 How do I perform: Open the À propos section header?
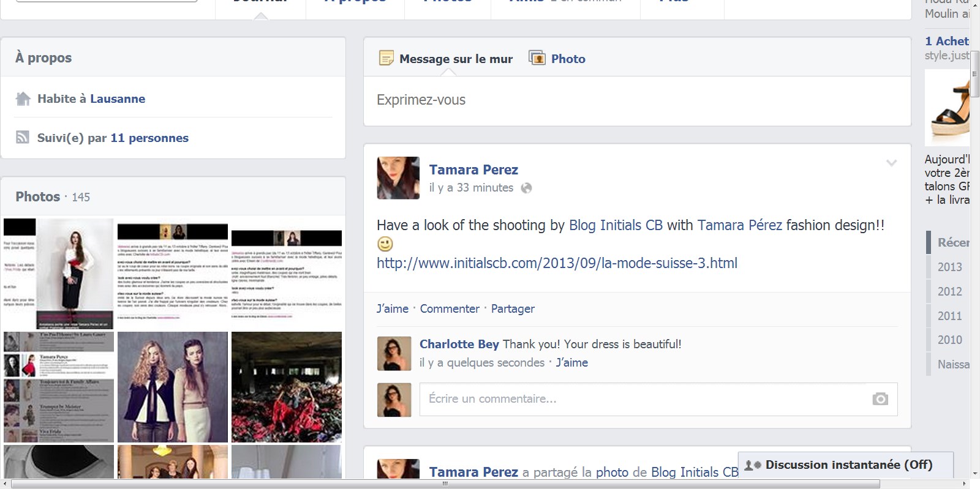click(43, 58)
